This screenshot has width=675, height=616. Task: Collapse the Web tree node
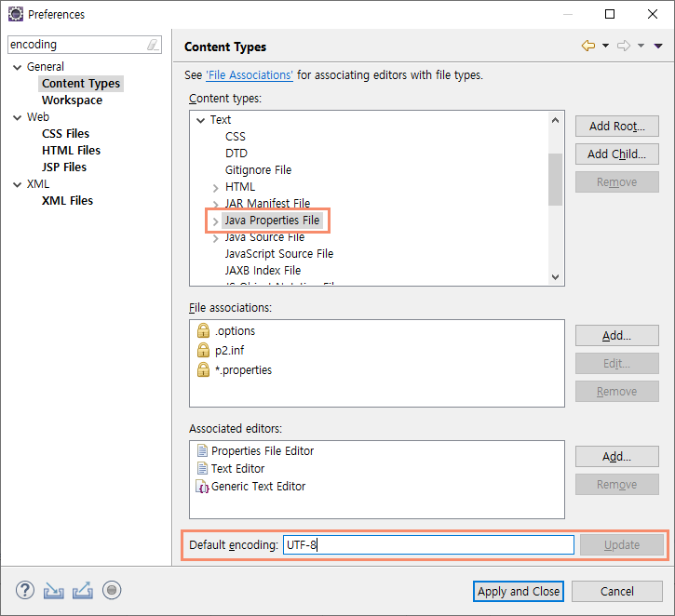(x=17, y=117)
